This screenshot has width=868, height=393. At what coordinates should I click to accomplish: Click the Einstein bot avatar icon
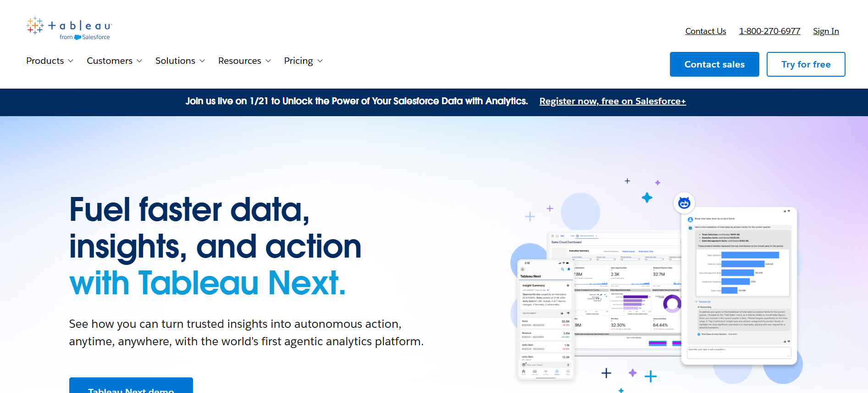coord(684,202)
